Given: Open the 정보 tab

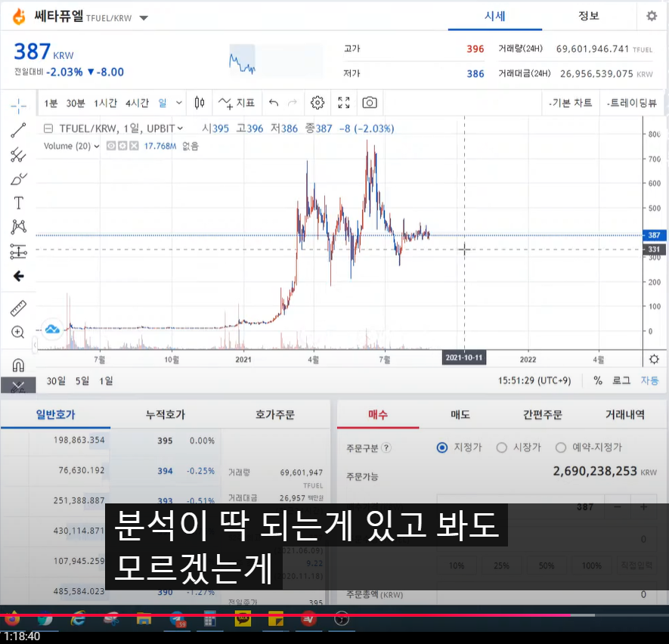Looking at the screenshot, I should pyautogui.click(x=589, y=16).
